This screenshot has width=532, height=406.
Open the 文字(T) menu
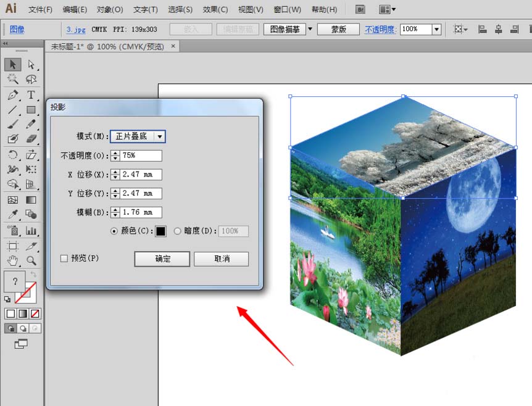coord(146,9)
